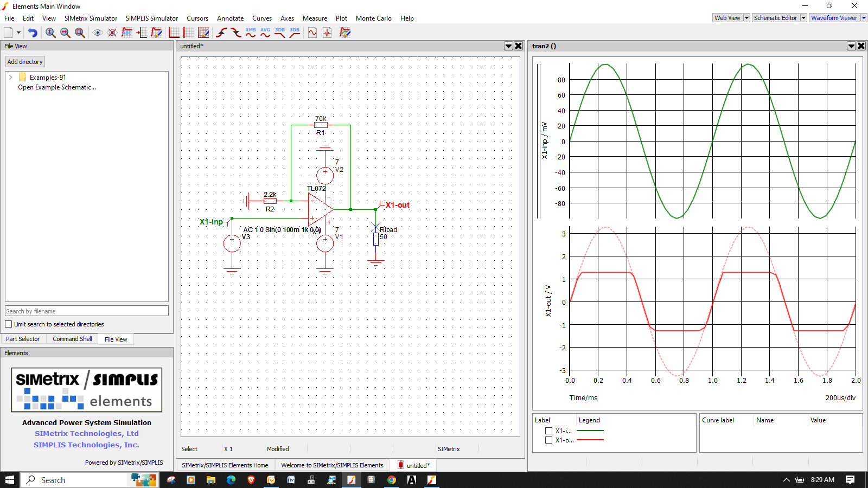
Task: Toggle the X1-o... curve legend checkbox
Action: (548, 440)
